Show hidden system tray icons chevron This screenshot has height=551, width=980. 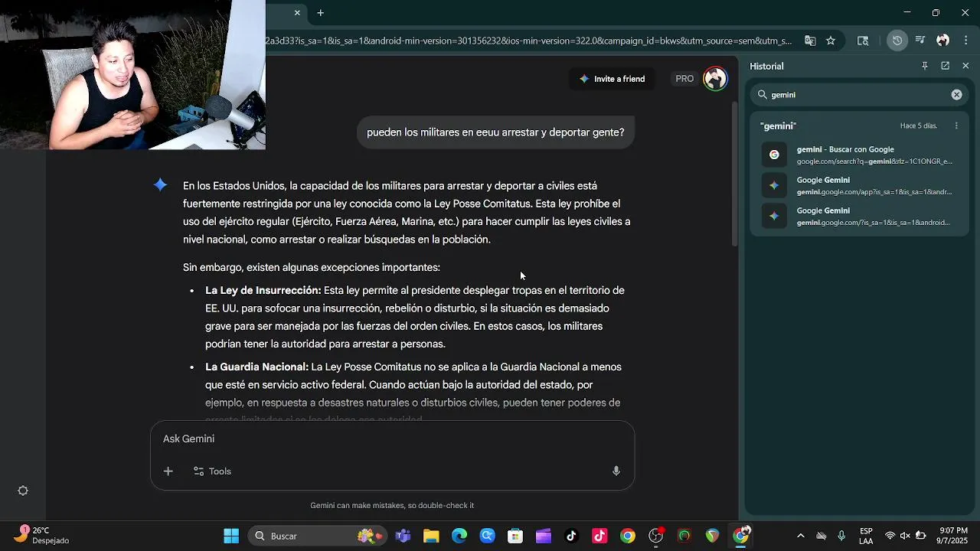pyautogui.click(x=801, y=536)
